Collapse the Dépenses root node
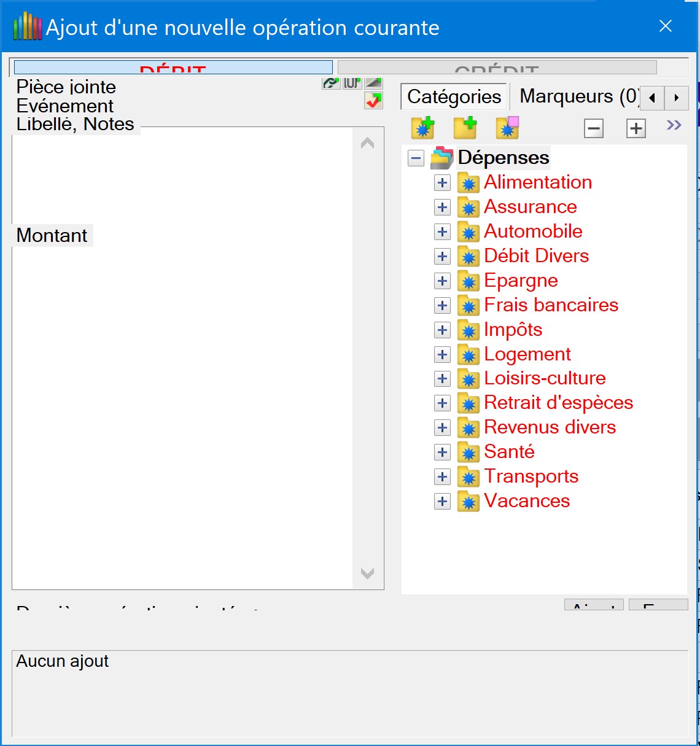 (416, 158)
